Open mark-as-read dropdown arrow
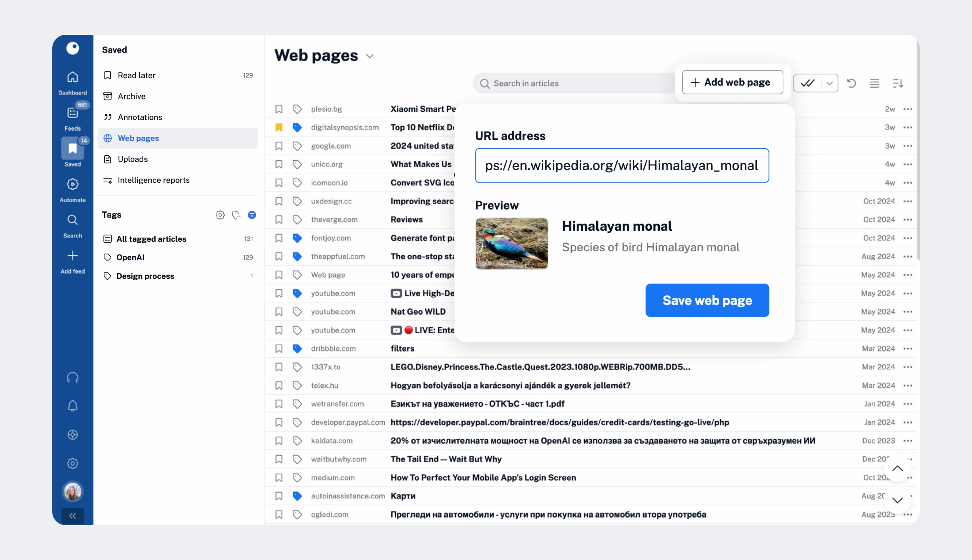This screenshot has width=972, height=560. 830,83
